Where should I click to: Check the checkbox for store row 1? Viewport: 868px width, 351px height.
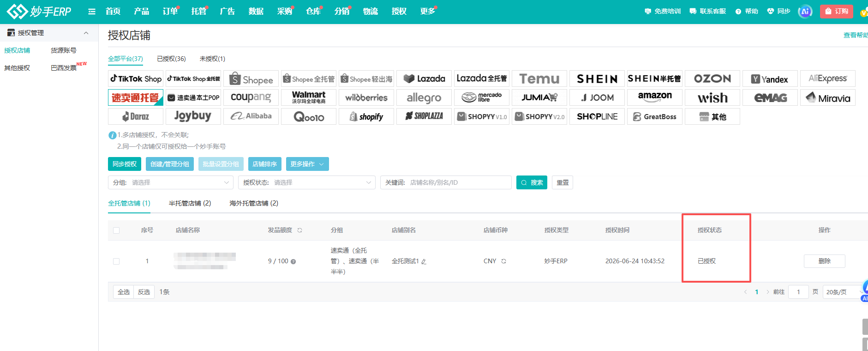[x=116, y=261]
